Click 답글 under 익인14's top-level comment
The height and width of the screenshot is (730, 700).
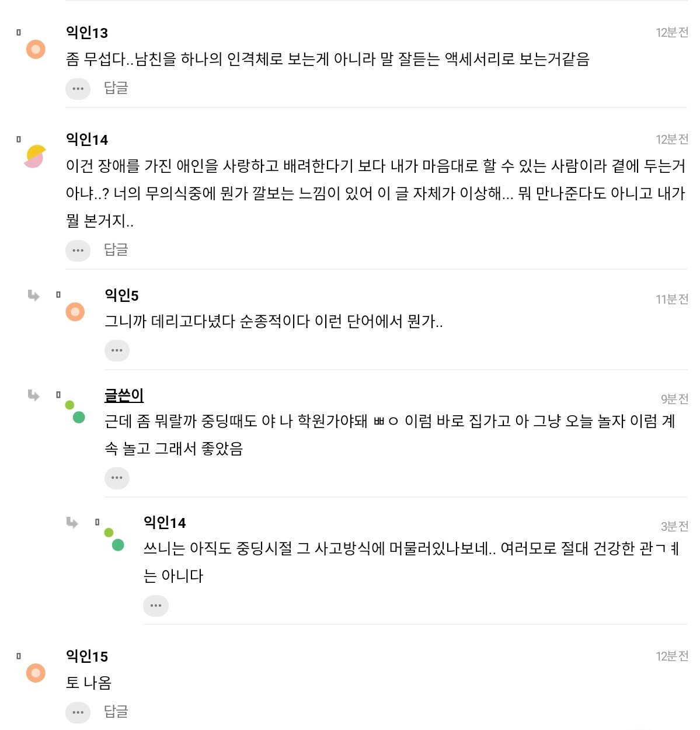tap(116, 250)
